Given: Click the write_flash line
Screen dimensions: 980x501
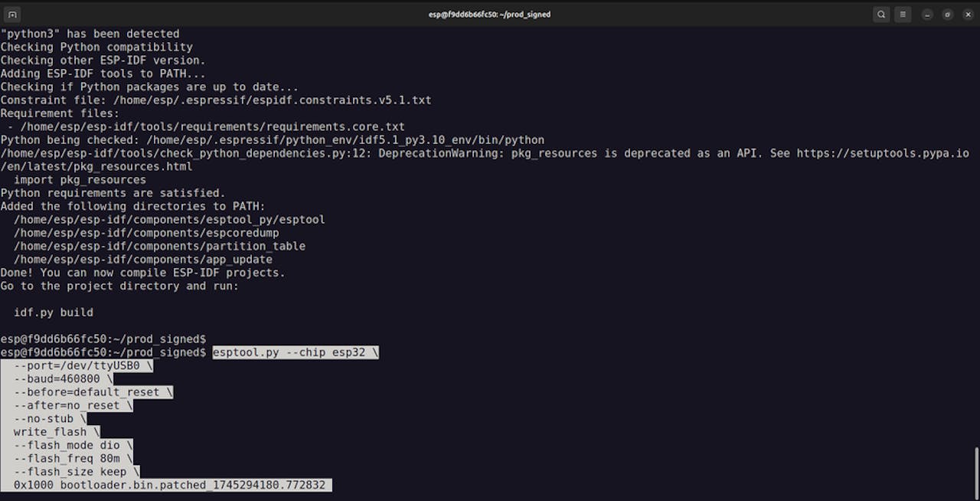Looking at the screenshot, I should [x=56, y=432].
